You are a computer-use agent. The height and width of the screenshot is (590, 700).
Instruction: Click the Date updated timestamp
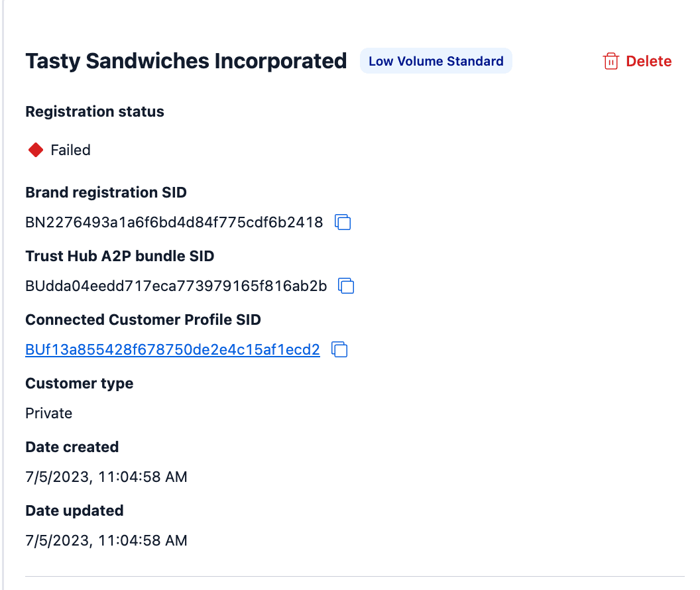[x=106, y=540]
